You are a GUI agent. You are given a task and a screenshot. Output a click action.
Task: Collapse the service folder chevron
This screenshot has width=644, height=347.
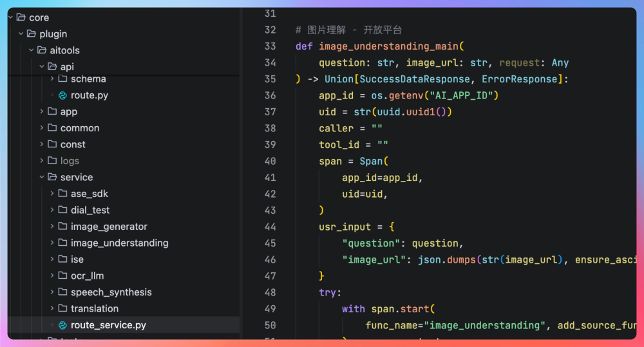[x=42, y=177]
